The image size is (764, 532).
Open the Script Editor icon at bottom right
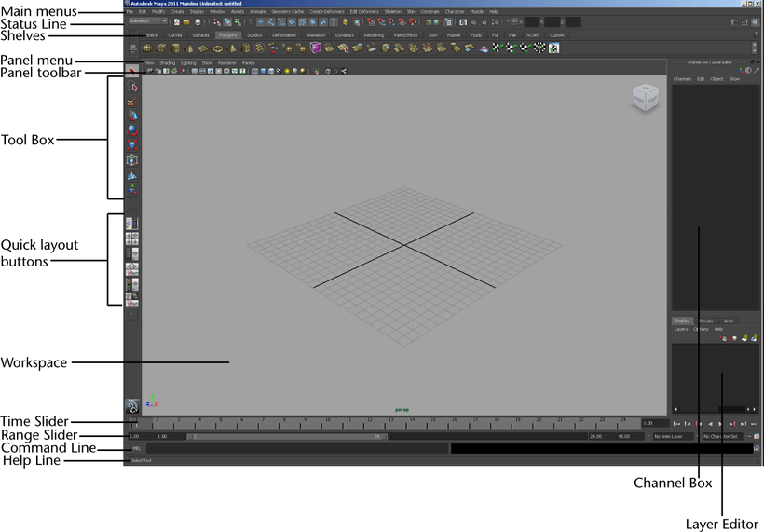tap(757, 448)
